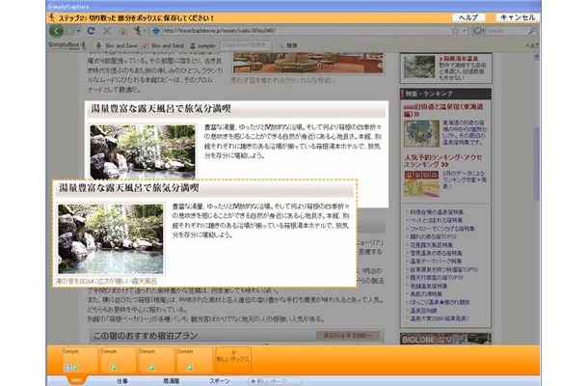Open the 離れのある宿TOP10 link

[x=433, y=237]
